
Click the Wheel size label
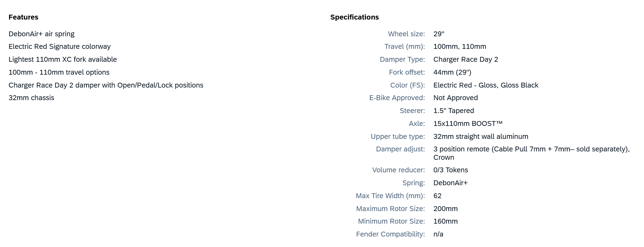[x=406, y=34]
